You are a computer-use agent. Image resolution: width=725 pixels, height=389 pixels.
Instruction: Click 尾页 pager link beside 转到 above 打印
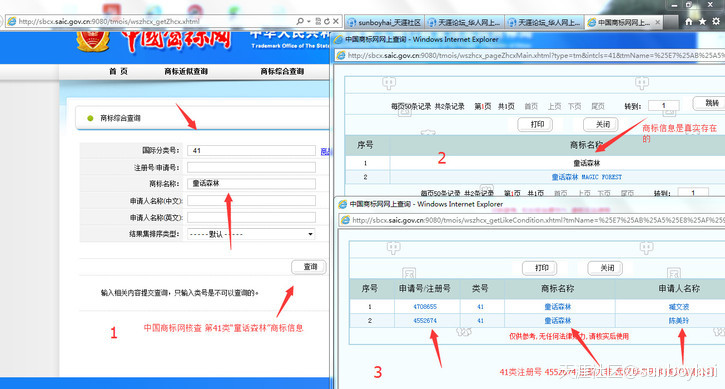tap(598, 106)
